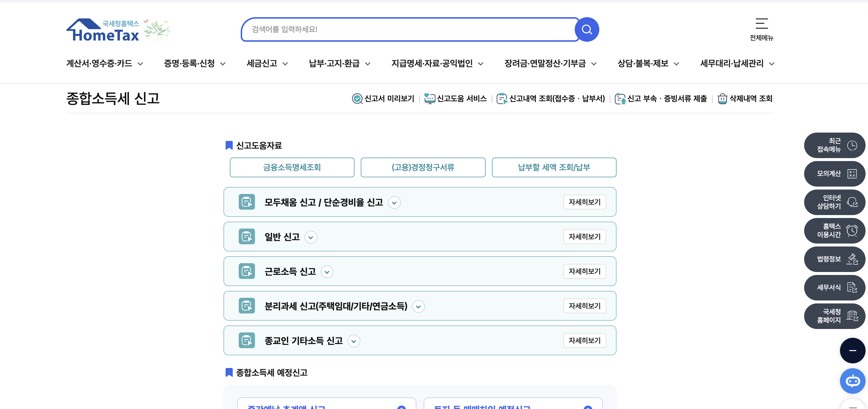Expand 일반 신고 chevron
Screen dimensions: 868x409
click(x=311, y=237)
